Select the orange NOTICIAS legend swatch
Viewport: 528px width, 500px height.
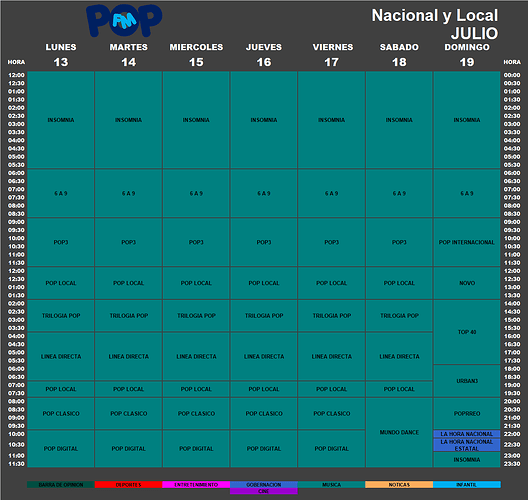point(399,485)
